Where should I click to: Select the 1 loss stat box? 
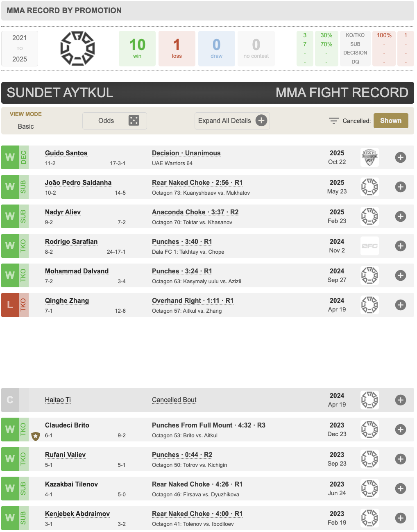point(177,48)
